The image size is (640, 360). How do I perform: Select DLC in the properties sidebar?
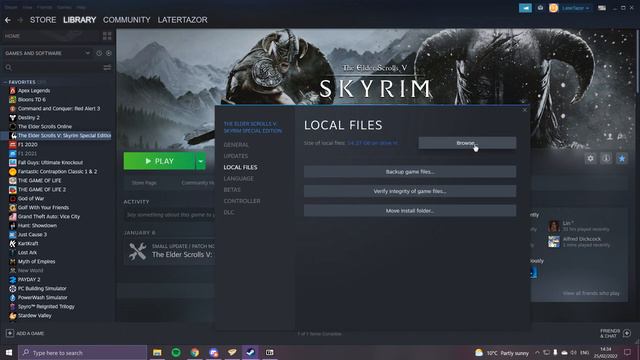click(229, 212)
